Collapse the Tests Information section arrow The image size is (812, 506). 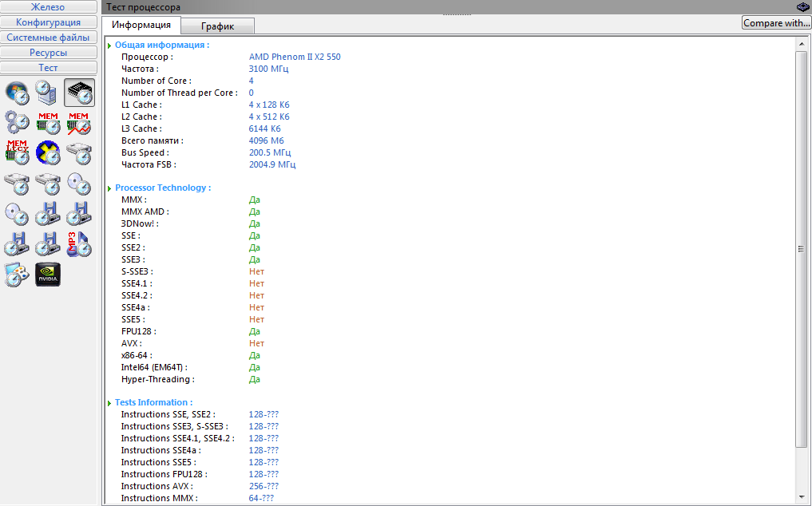pyautogui.click(x=109, y=403)
